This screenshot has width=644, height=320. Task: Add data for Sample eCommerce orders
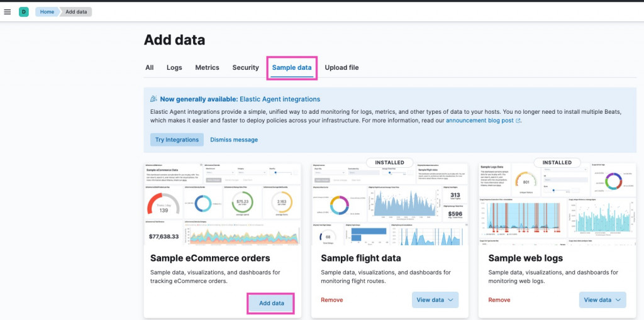(x=272, y=303)
